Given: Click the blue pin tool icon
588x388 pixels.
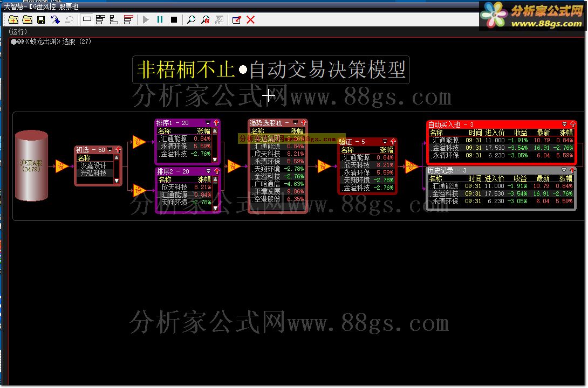Looking at the screenshot, I should click(x=55, y=20).
